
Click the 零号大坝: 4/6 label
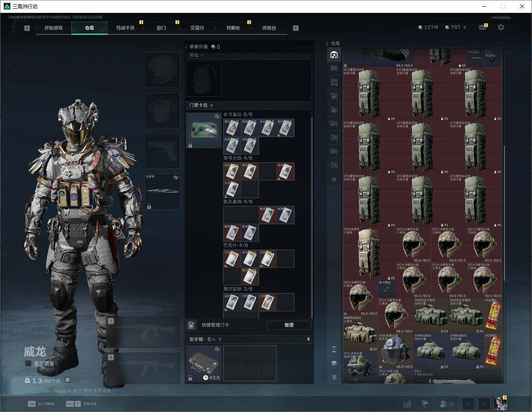[238, 158]
